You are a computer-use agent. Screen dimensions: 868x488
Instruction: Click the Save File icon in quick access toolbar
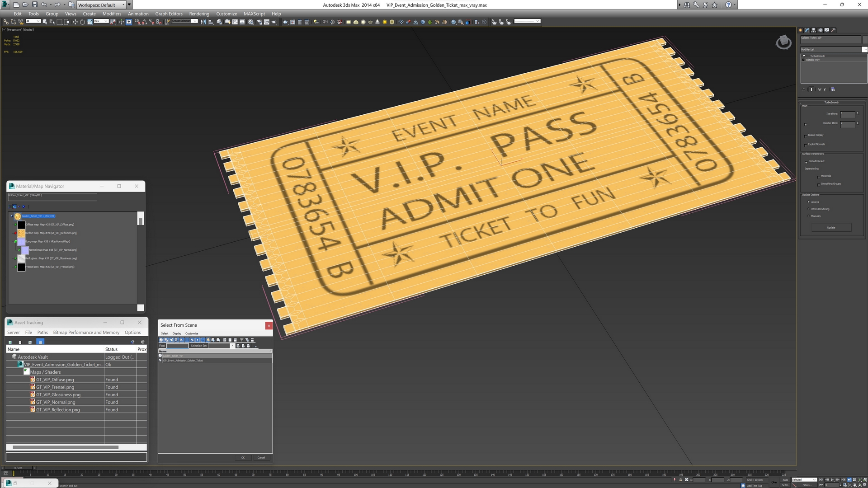[34, 5]
